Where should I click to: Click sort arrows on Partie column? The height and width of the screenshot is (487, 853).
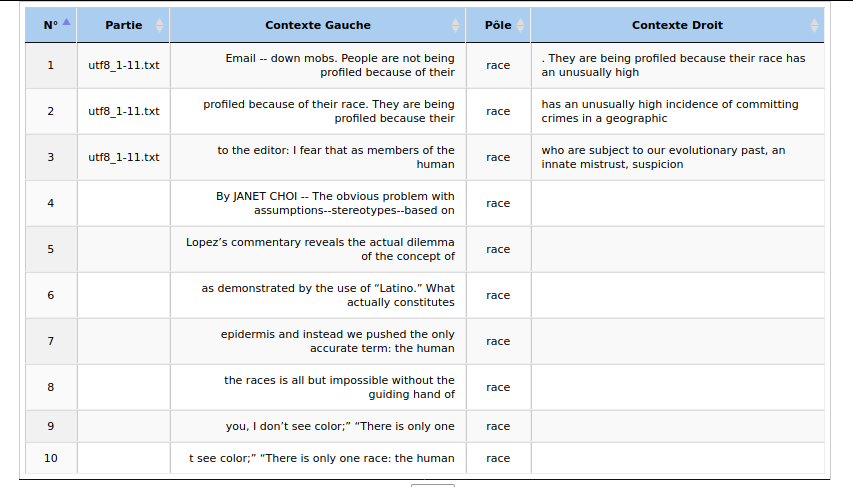[x=159, y=25]
